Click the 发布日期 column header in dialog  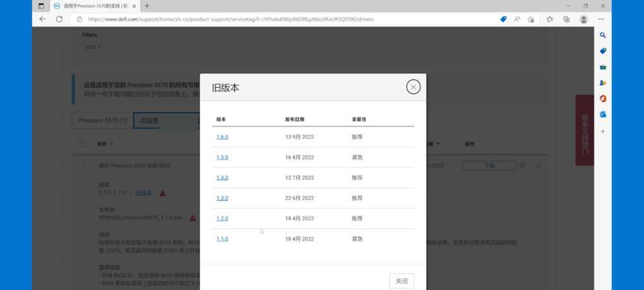(x=294, y=120)
